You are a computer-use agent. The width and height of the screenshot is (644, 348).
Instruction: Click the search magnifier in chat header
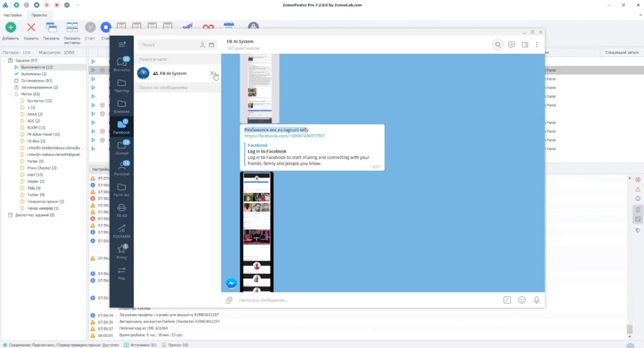click(498, 45)
